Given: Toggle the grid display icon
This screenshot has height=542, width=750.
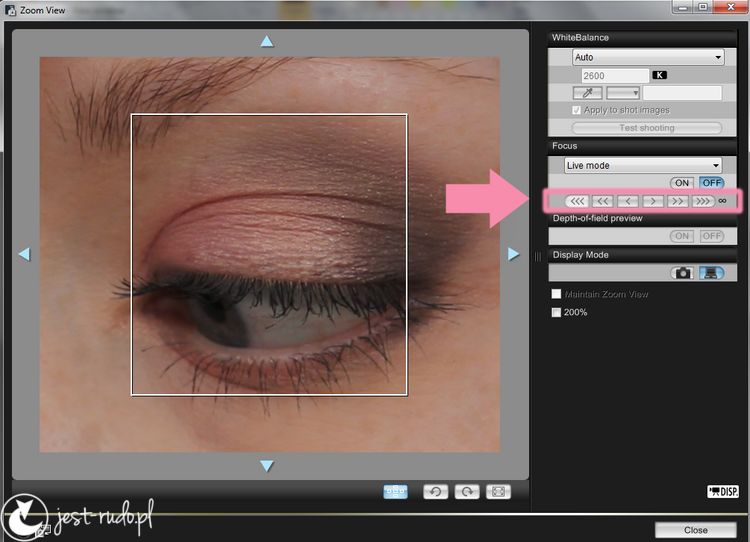Looking at the screenshot, I should pos(396,492).
